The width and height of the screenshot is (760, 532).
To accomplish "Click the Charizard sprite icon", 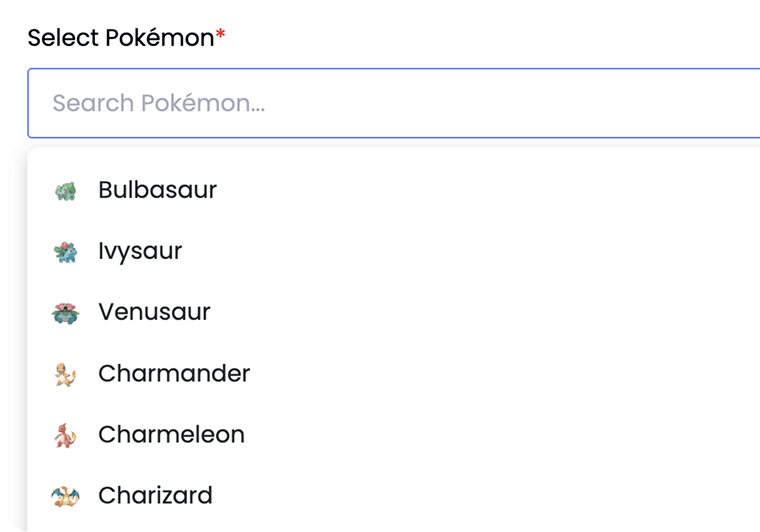I will pyautogui.click(x=65, y=496).
